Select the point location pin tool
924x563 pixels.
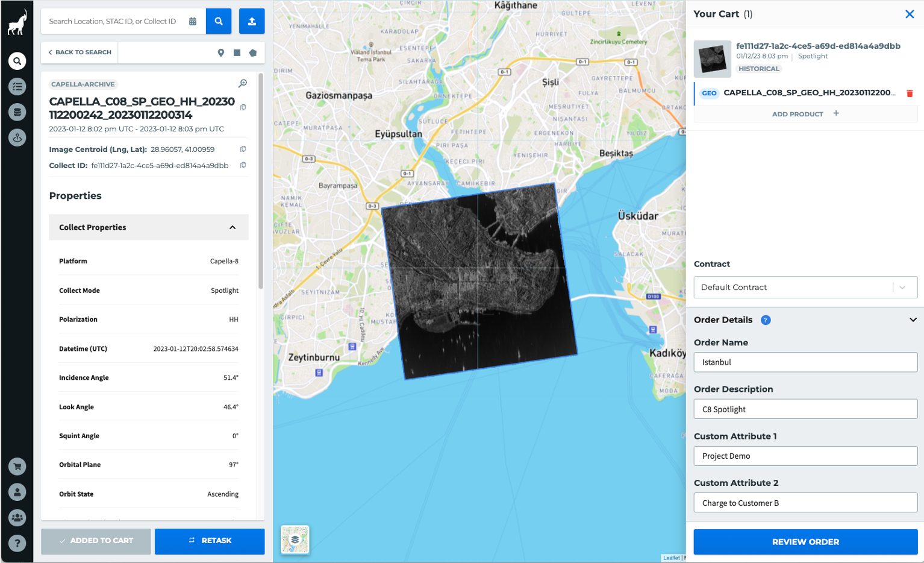click(221, 52)
